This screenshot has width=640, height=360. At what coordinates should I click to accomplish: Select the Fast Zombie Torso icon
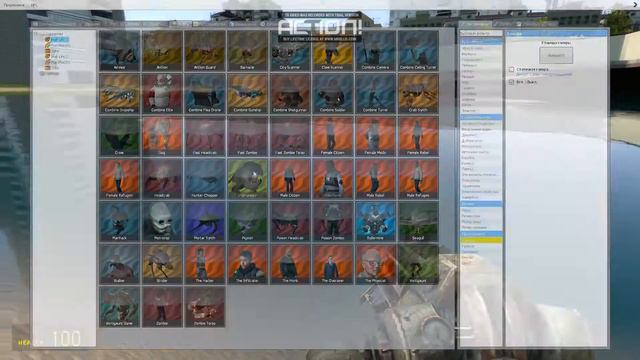coord(290,136)
